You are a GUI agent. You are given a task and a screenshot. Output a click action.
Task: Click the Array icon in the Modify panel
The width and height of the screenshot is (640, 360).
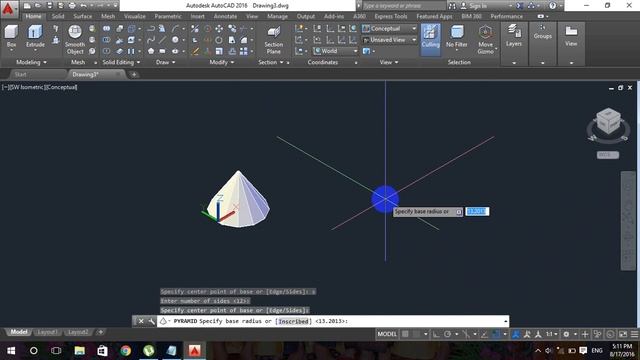pos(244,51)
